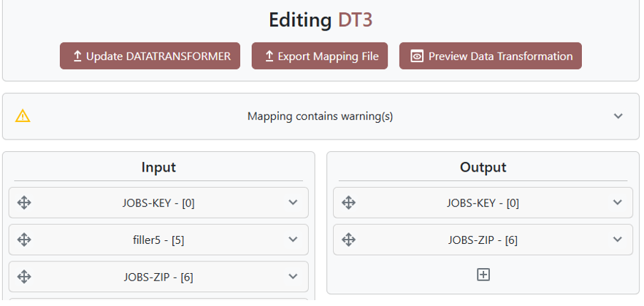The height and width of the screenshot is (306, 644).
Task: Click the Update DATATRANSFORMER button
Action: [x=150, y=56]
